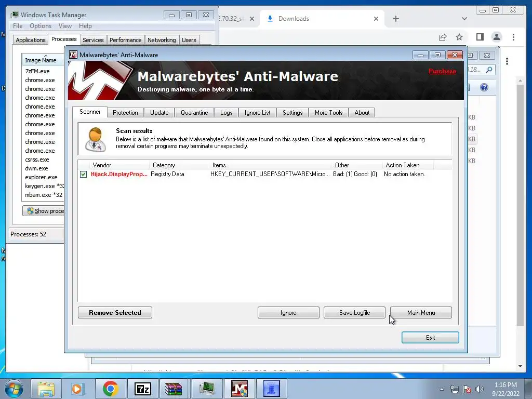The image size is (532, 399).
Task: Click the Vendor column header
Action: (x=119, y=165)
